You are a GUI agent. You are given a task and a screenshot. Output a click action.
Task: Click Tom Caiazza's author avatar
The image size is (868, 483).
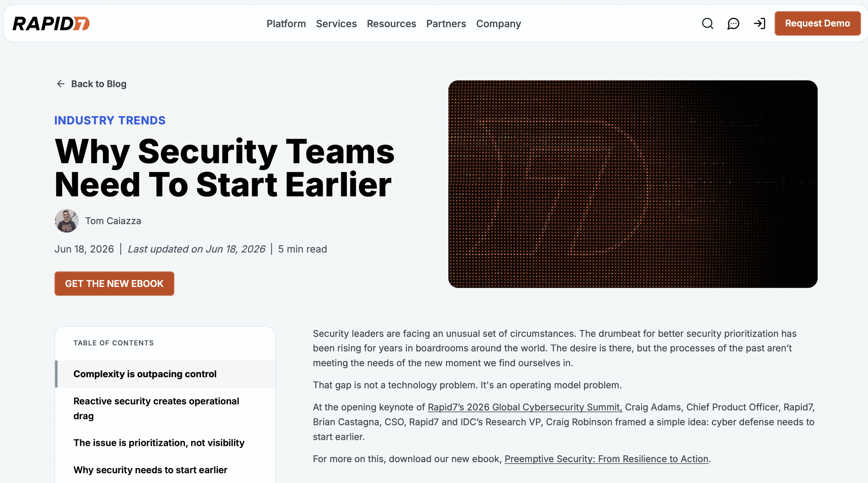67,221
